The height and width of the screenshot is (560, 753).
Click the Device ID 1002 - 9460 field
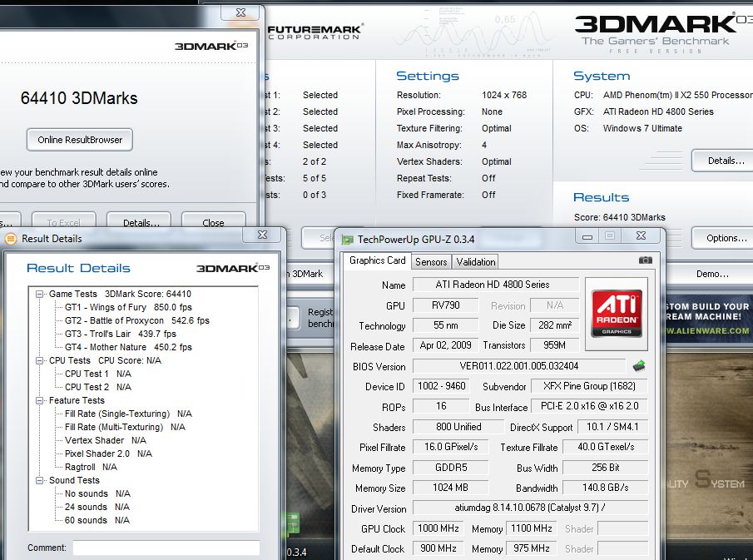tap(441, 386)
